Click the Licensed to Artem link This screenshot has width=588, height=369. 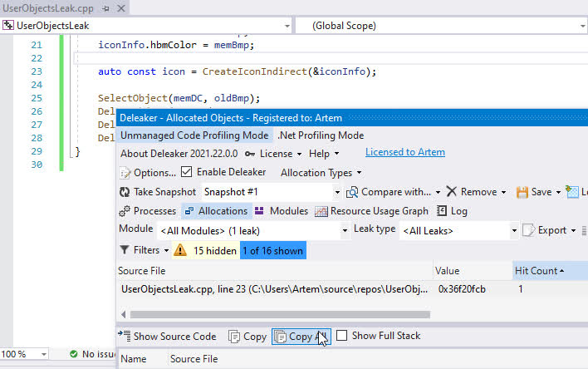[405, 152]
